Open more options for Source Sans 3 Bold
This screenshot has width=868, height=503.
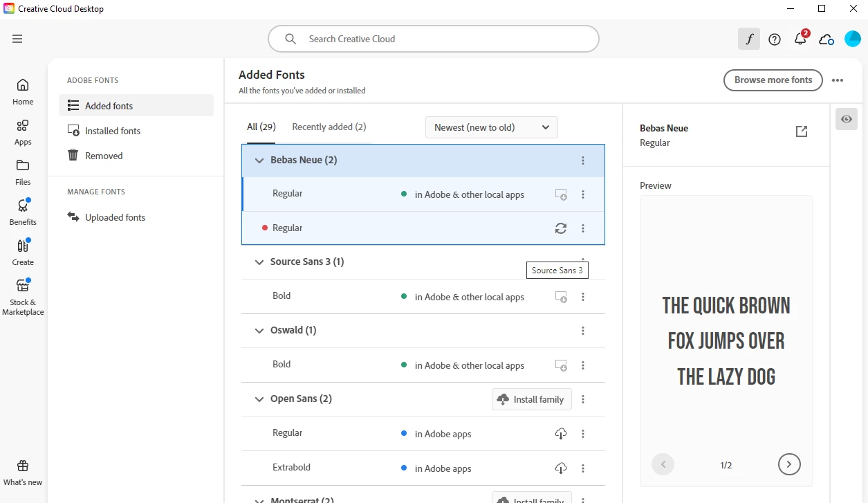[583, 297]
